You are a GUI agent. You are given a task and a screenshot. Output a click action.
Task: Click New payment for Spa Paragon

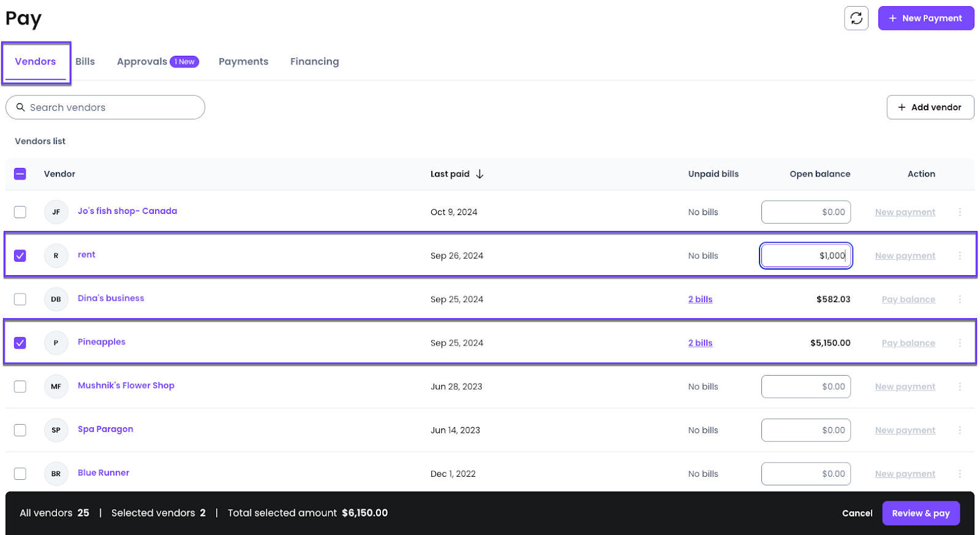[905, 430]
